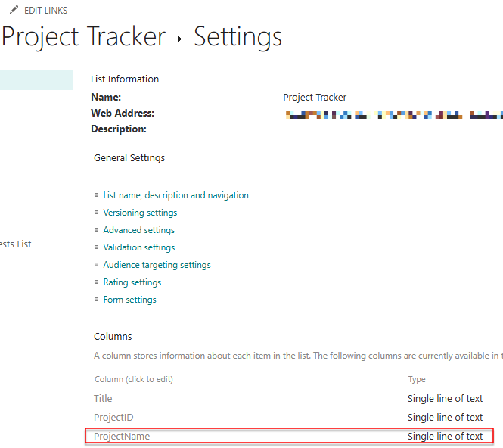Edit the ProjectID column

point(113,418)
